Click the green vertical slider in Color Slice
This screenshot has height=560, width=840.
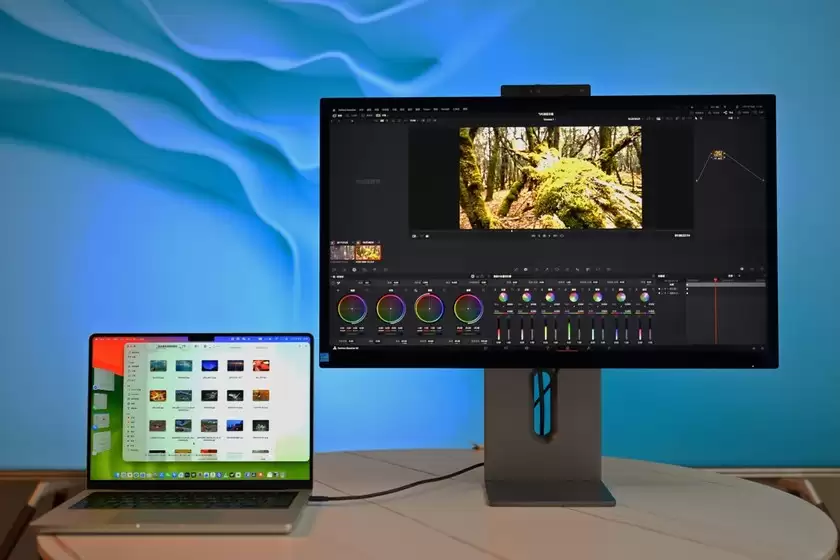[569, 329]
